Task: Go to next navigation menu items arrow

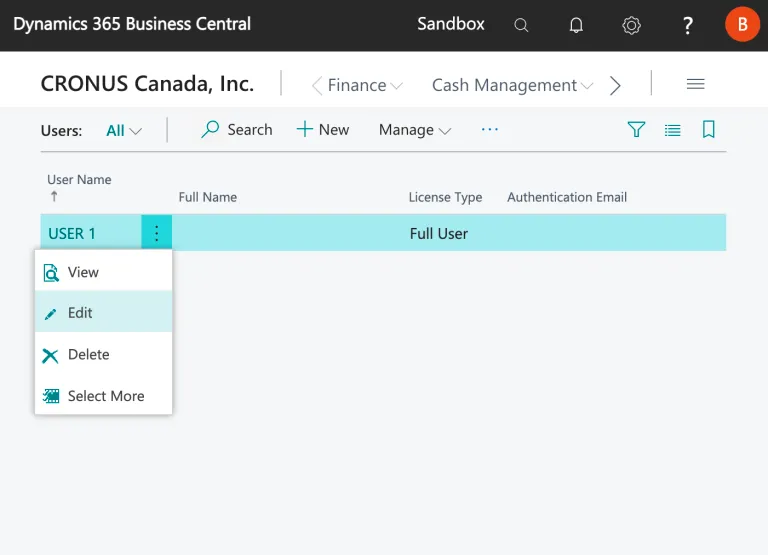Action: [615, 85]
